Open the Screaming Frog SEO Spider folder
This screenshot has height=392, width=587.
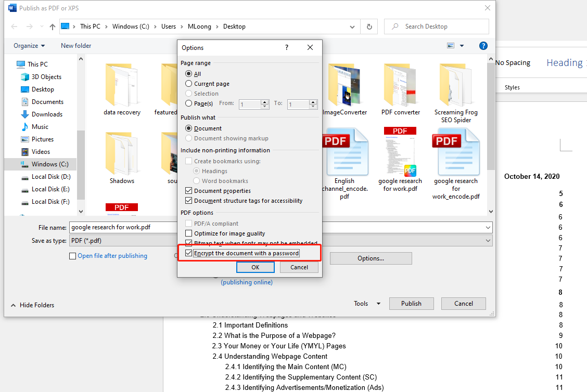[456, 93]
